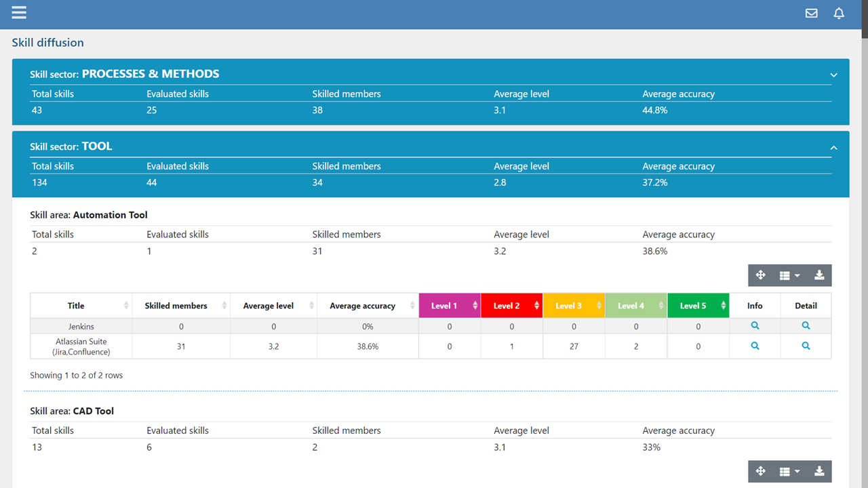Viewport: 868px width, 488px height.
Task: Collapse the TOOL skill sector
Action: [x=834, y=148]
